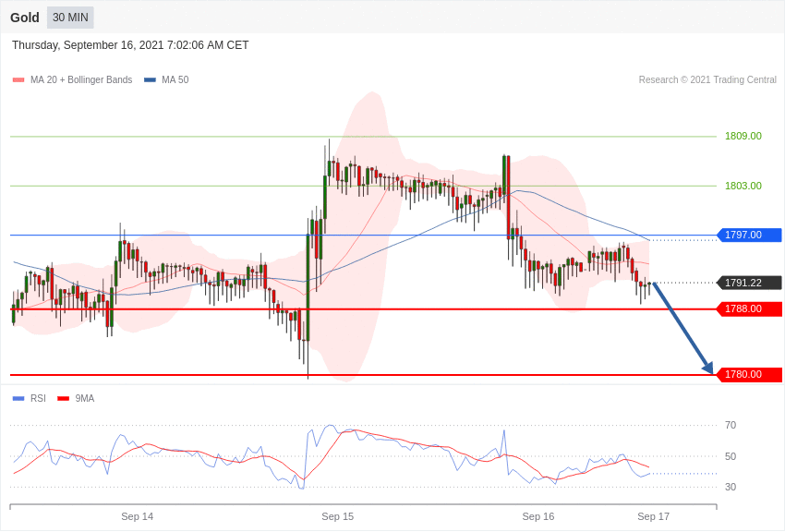Image resolution: width=785 pixels, height=532 pixels.
Task: Click the 30 MIN timeframe button
Action: [x=70, y=18]
